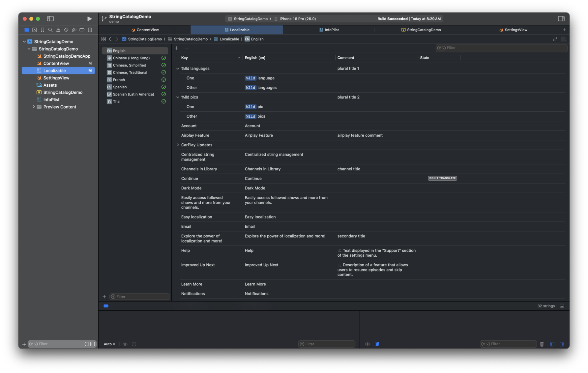Open the filter options dropdown in strings filter

tap(441, 48)
